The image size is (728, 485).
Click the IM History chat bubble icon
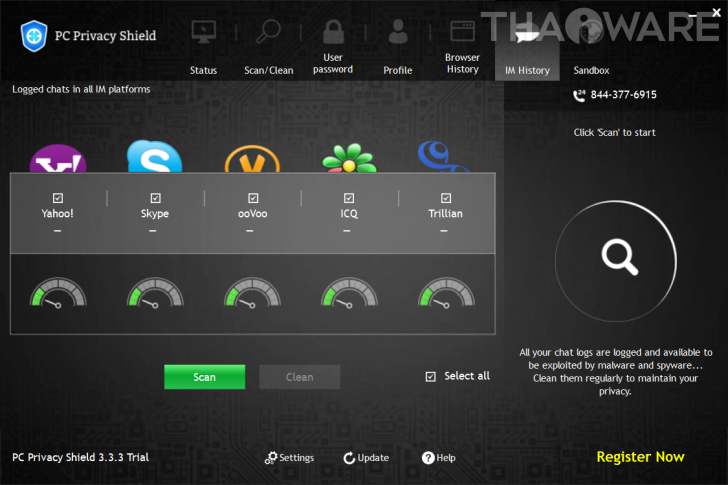[527, 35]
